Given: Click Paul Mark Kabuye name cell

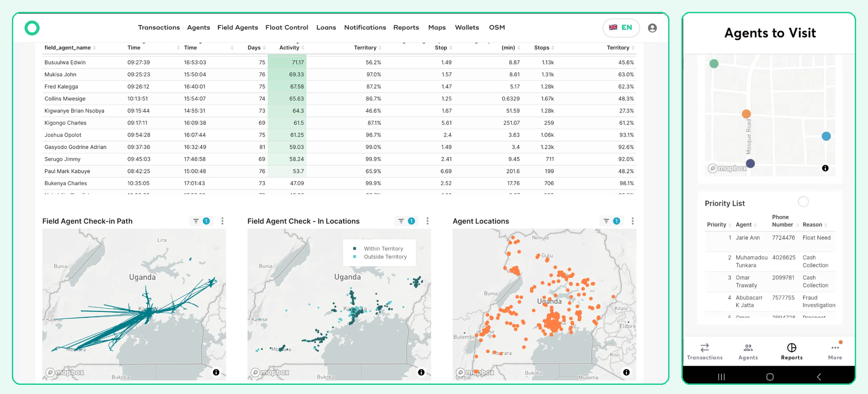Looking at the screenshot, I should pyautogui.click(x=67, y=171).
